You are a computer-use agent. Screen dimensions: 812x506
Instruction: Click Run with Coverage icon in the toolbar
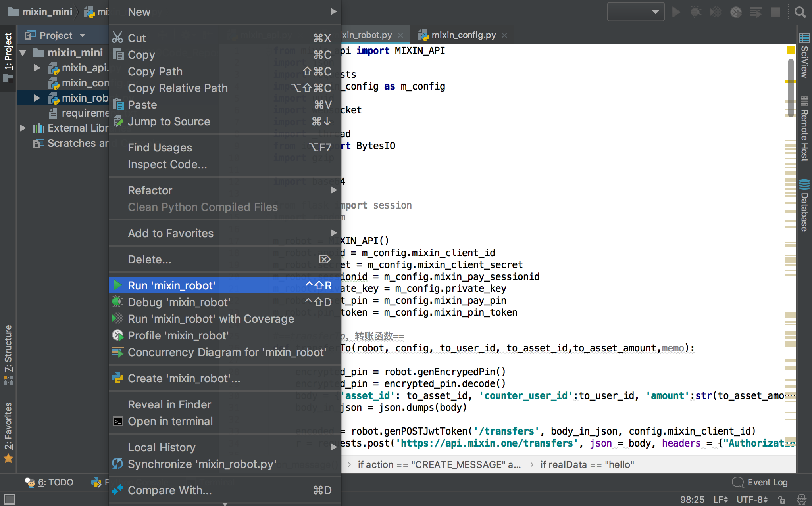[x=716, y=12]
